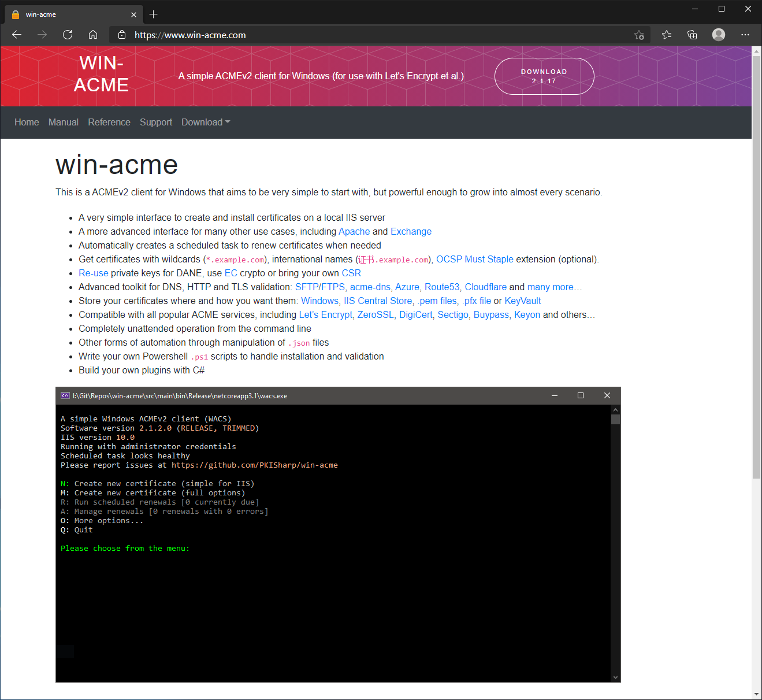Add this page to favorites with the star-plus icon
Viewport: 762px width, 700px height.
point(639,35)
